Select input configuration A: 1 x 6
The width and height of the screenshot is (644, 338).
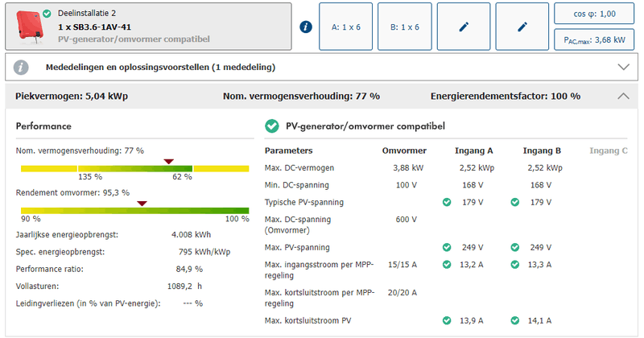[x=346, y=27]
